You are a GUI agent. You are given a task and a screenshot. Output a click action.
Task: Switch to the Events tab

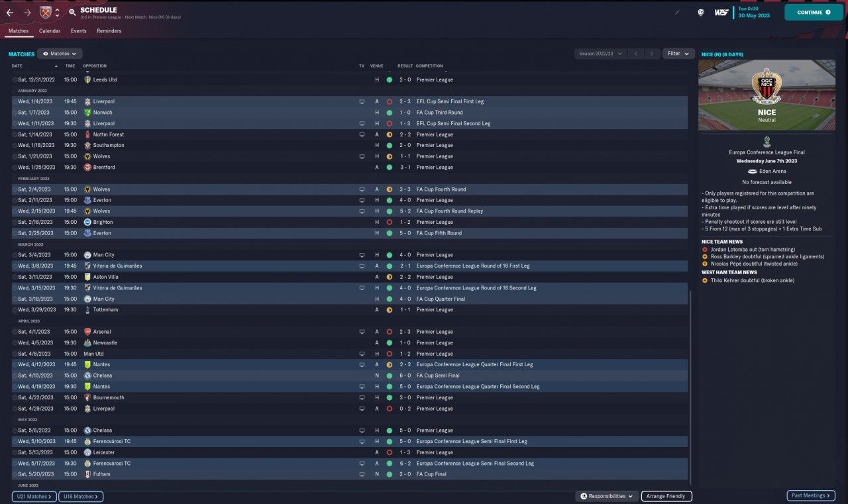tap(79, 31)
